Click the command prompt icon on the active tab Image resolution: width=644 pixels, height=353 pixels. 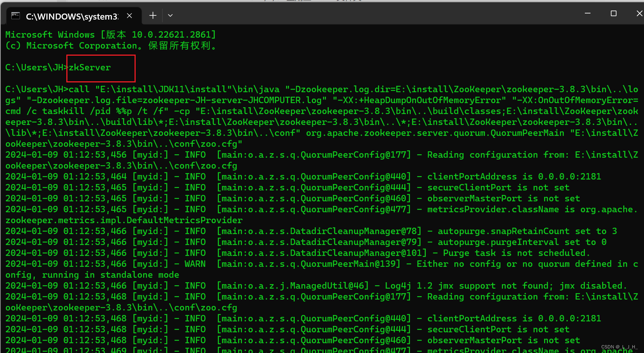(15, 15)
